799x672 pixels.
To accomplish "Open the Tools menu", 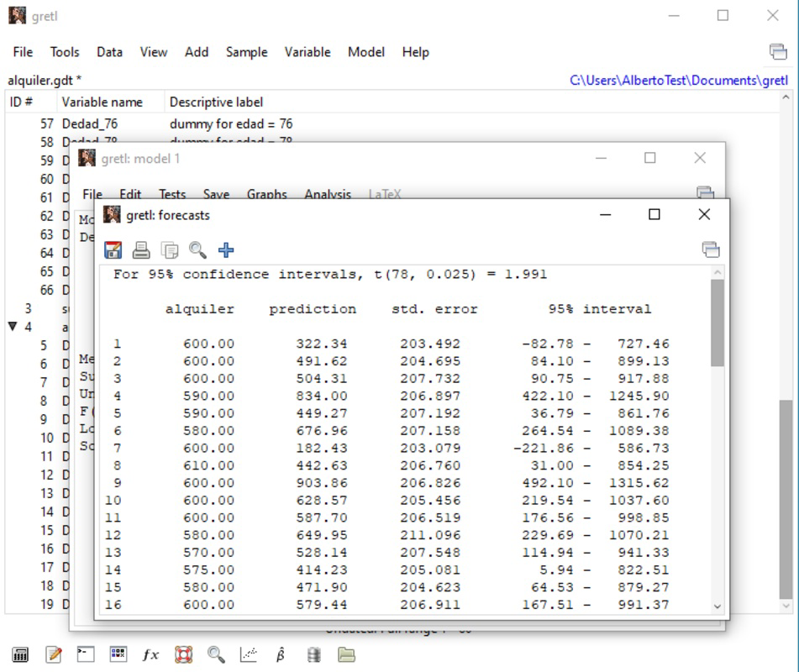I will tap(65, 52).
